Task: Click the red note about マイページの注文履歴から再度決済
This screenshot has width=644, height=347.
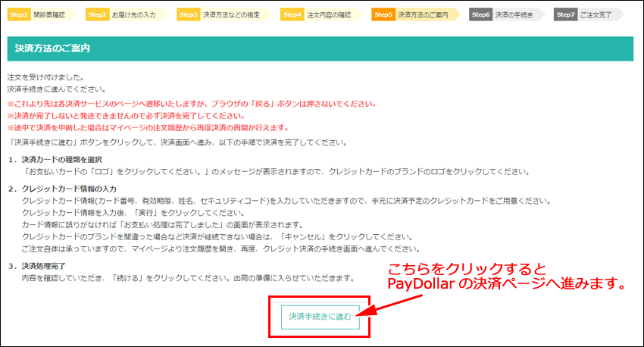Action: pos(148,128)
